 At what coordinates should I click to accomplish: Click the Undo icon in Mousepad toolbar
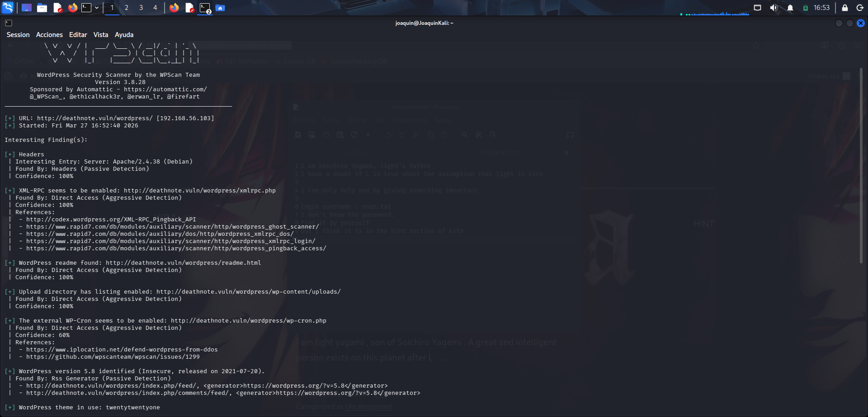tap(389, 135)
